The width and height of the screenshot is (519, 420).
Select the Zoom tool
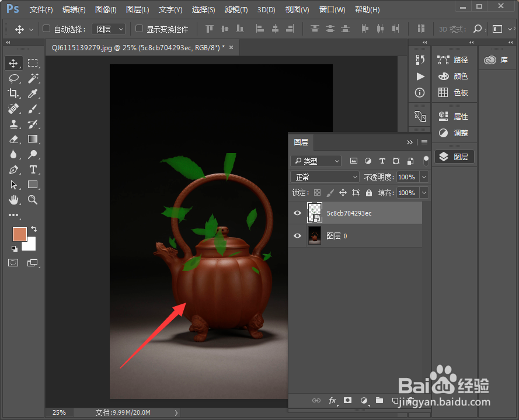click(x=33, y=200)
